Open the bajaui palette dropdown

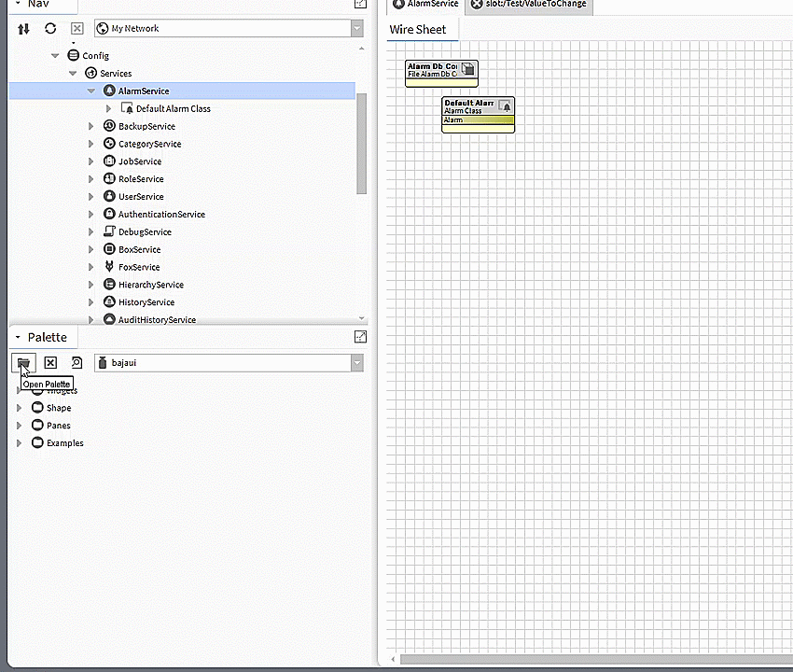tap(356, 362)
